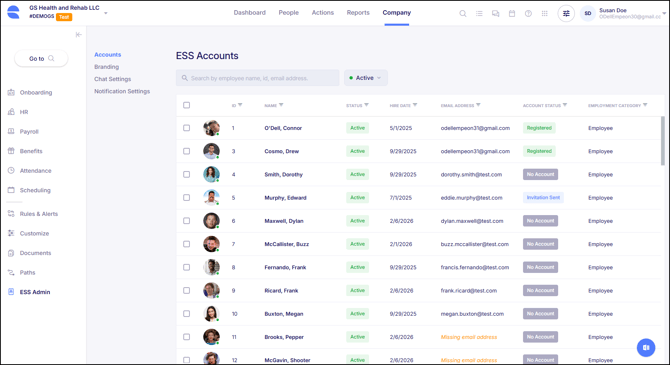
Task: Open the Account Status column filter
Action: 565,105
